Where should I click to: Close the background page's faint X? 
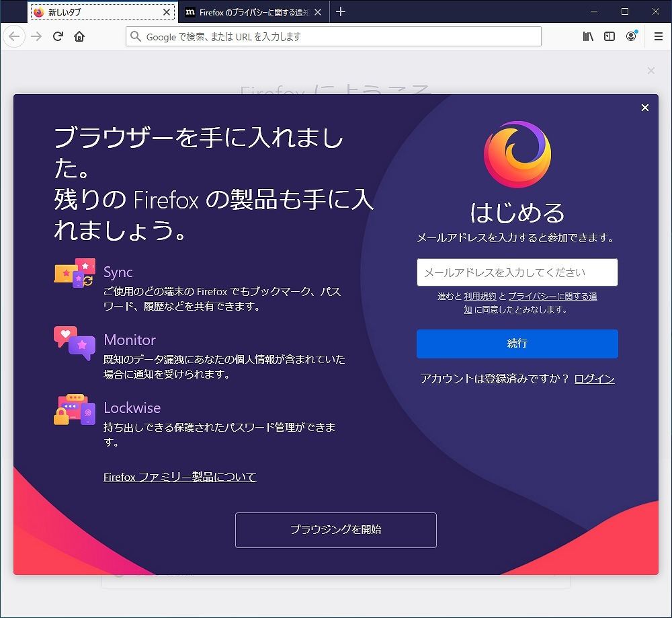651,71
